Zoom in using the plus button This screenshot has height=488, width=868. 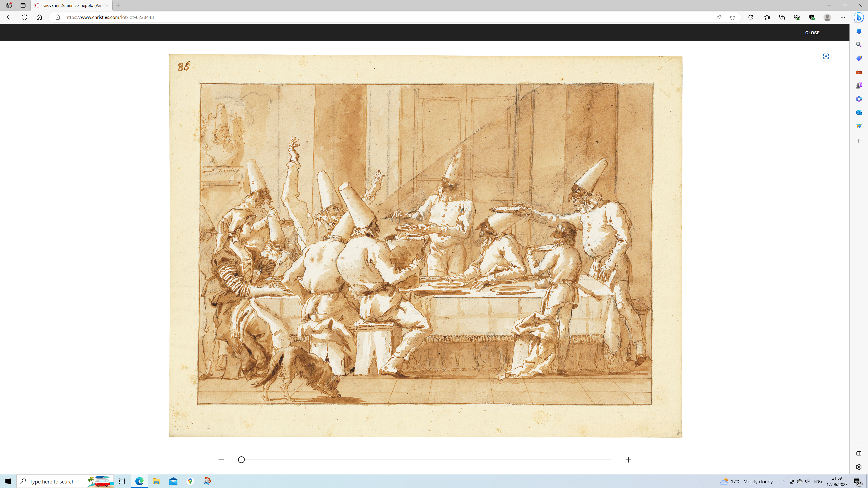[628, 460]
